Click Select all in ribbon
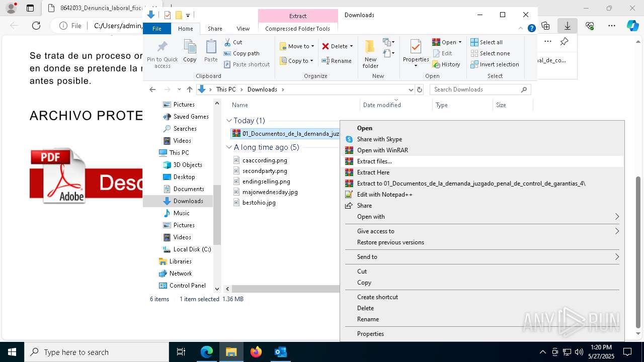Screen dimensions: 644x362 [x=487, y=42]
